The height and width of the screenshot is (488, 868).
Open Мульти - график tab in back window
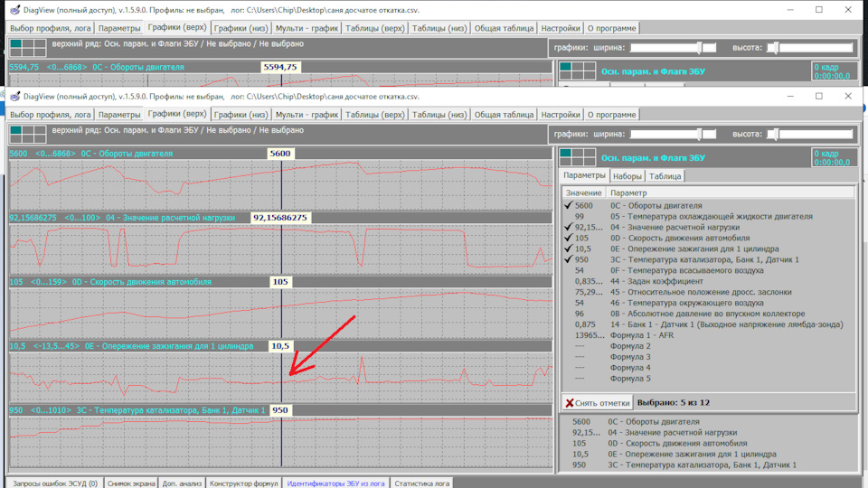307,28
